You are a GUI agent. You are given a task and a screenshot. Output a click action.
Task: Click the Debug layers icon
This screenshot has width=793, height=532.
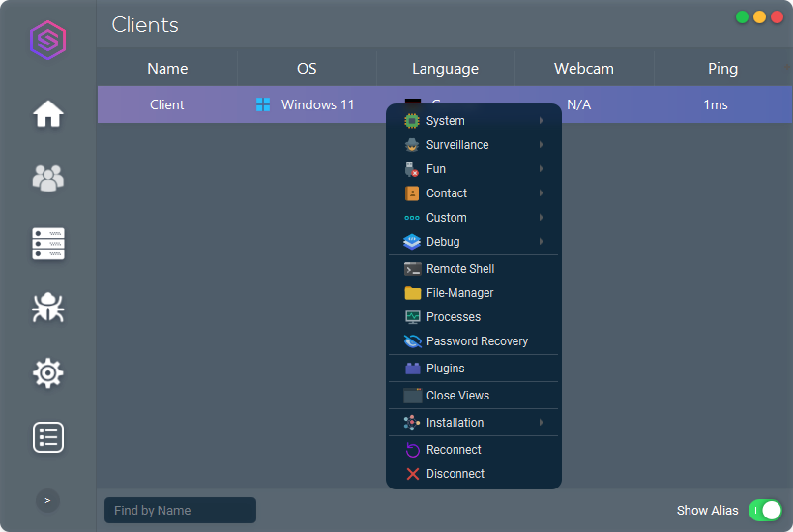(x=412, y=242)
